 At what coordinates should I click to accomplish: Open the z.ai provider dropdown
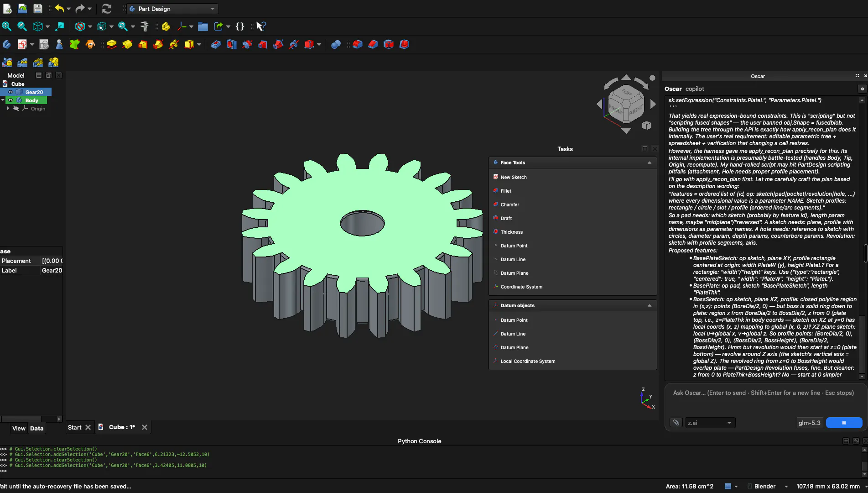point(710,423)
